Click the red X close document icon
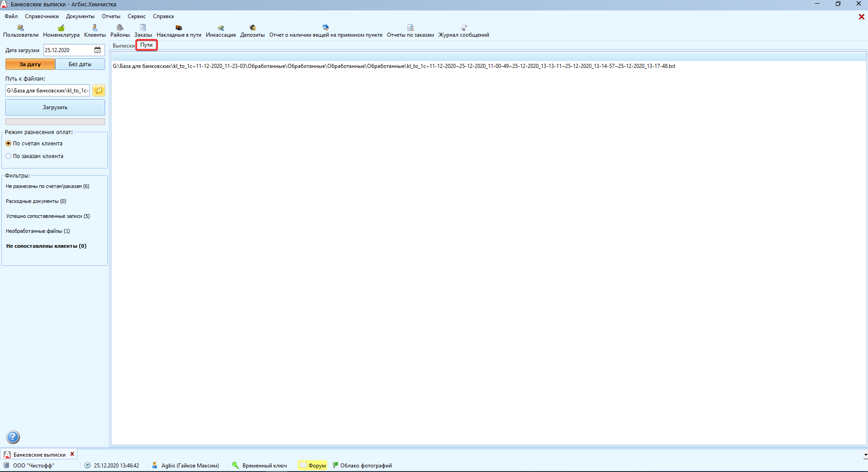This screenshot has width=868, height=472. click(x=861, y=17)
